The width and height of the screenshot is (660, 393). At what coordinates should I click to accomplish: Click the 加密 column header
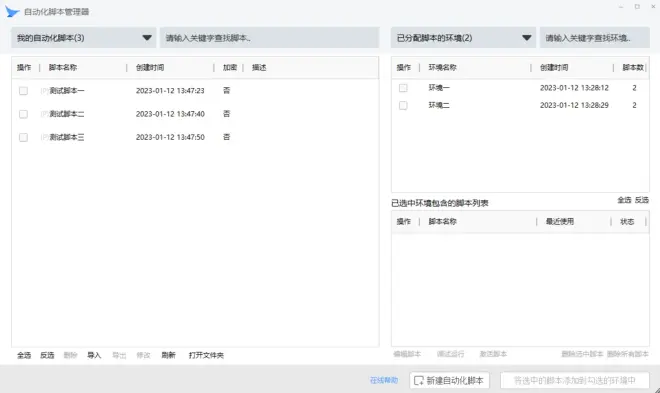tap(230, 67)
